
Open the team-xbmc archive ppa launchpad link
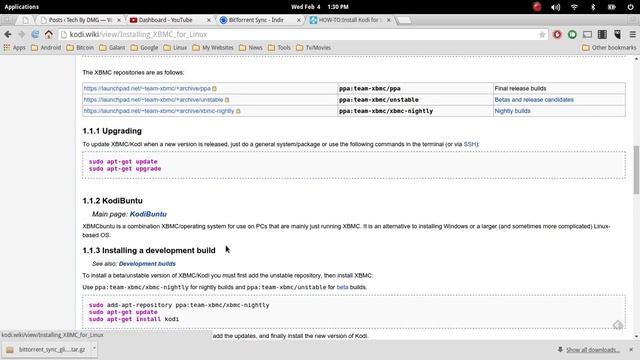(x=147, y=88)
